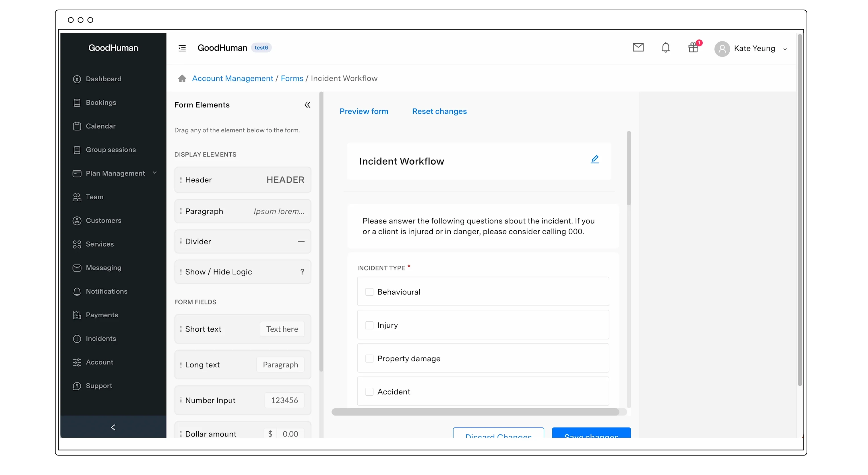
Task: Click the gift icon with red badge
Action: (x=693, y=48)
